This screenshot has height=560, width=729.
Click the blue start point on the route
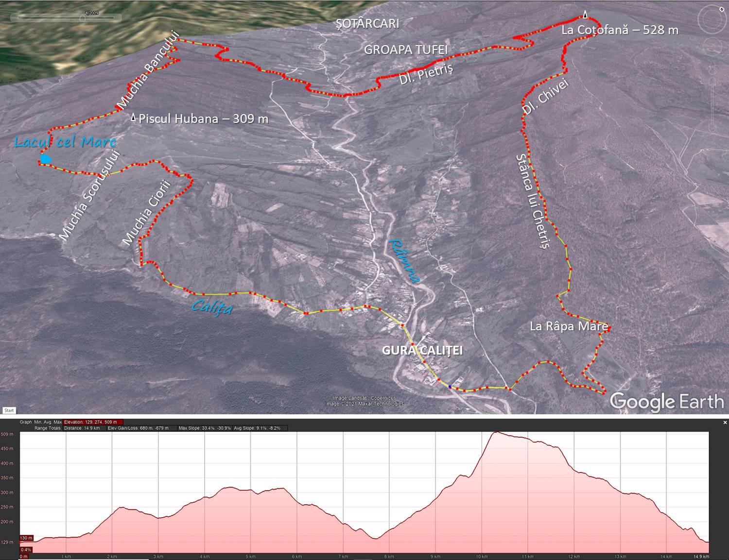pyautogui.click(x=450, y=387)
